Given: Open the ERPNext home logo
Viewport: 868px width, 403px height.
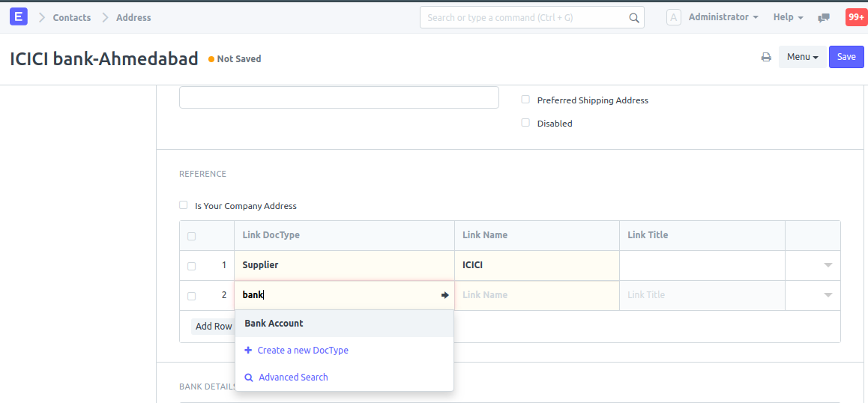Looking at the screenshot, I should [x=18, y=17].
